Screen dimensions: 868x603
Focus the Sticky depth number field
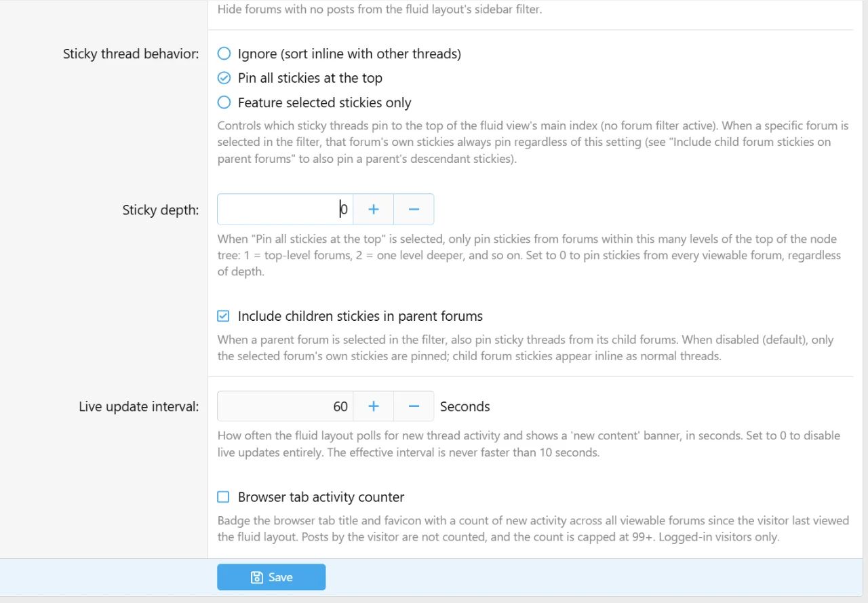tap(285, 210)
